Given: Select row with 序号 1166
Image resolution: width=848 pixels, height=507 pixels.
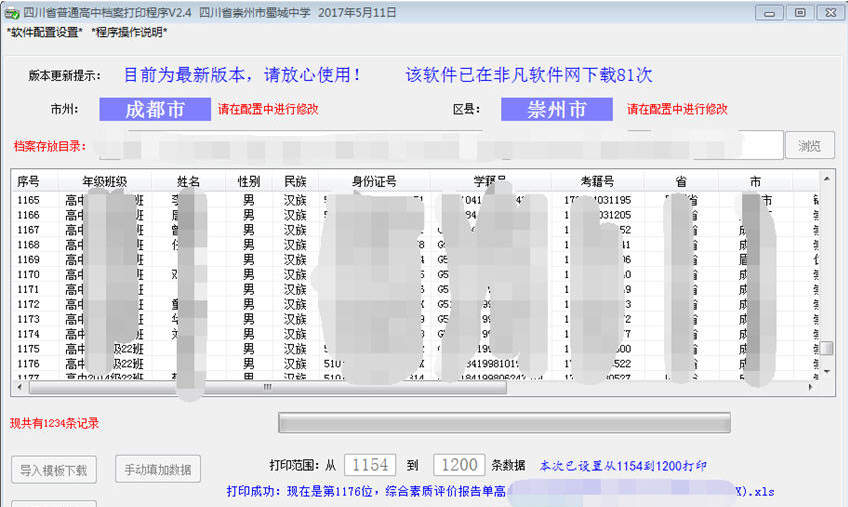Looking at the screenshot, I should pyautogui.click(x=415, y=215).
